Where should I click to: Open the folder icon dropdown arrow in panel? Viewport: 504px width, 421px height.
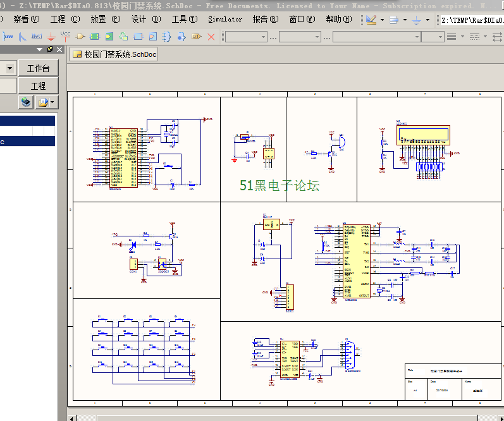pos(52,102)
